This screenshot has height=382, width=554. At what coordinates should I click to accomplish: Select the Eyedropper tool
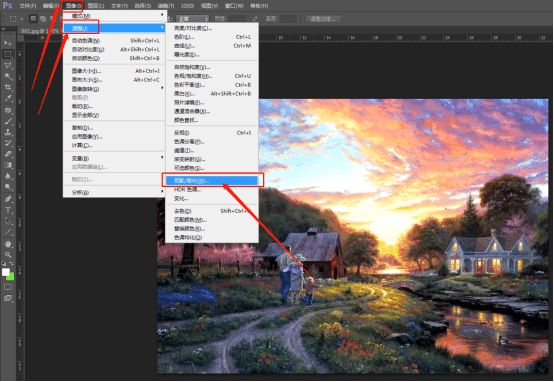click(x=8, y=99)
